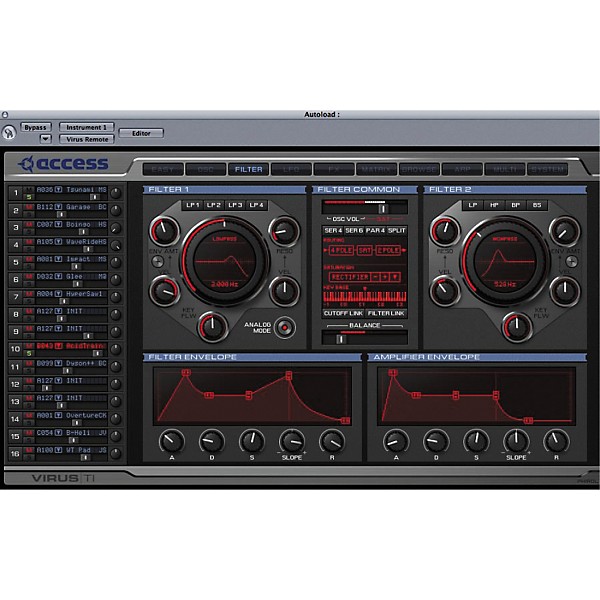Select part 16 number button

pos(15,453)
